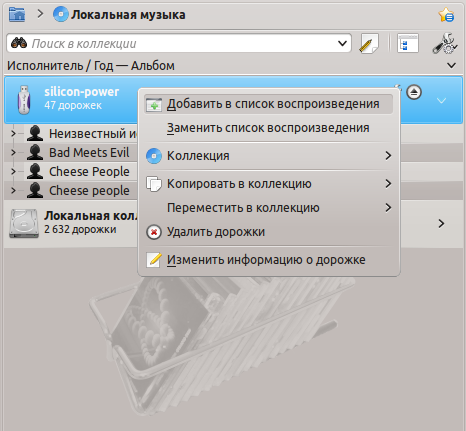
Task: Toggle the merged collection view icon
Action: 408,43
